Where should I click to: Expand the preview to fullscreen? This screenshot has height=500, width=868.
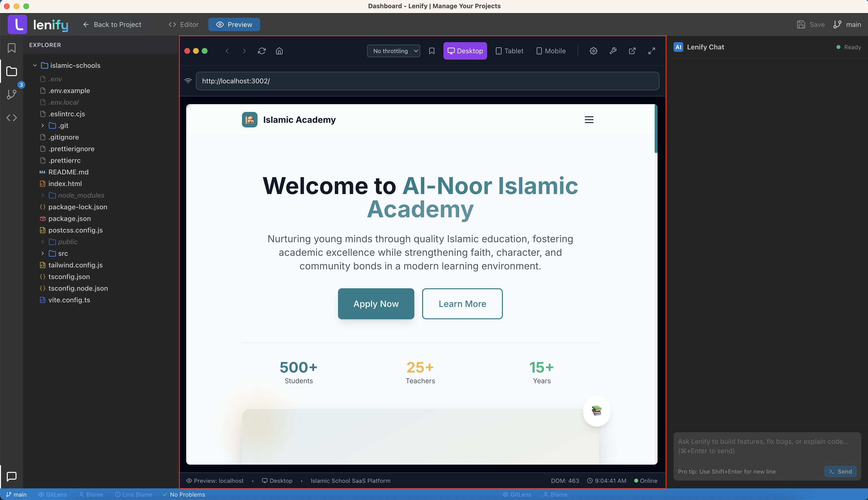point(651,51)
